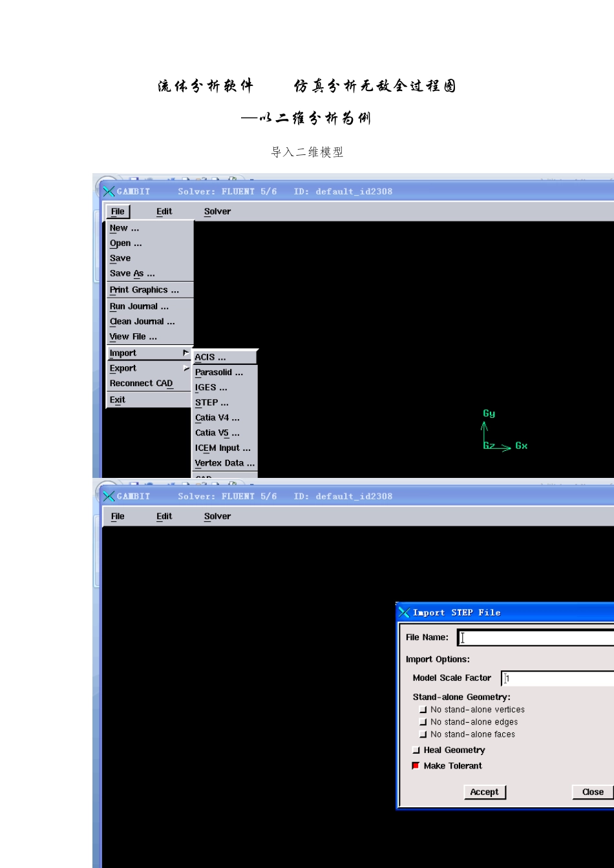Enable No stand-alone vertices checkbox

pos(423,710)
